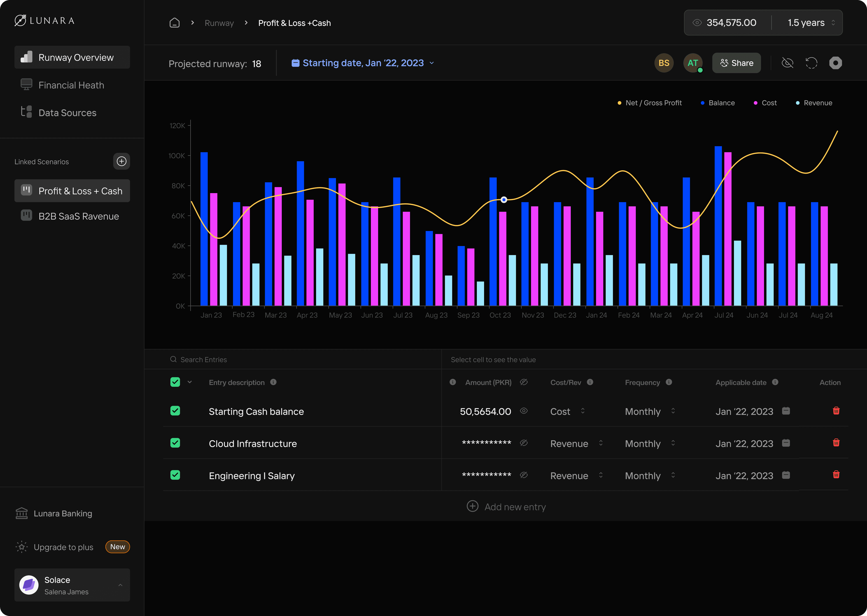This screenshot has width=867, height=616.
Task: Click the Share button
Action: click(x=736, y=63)
